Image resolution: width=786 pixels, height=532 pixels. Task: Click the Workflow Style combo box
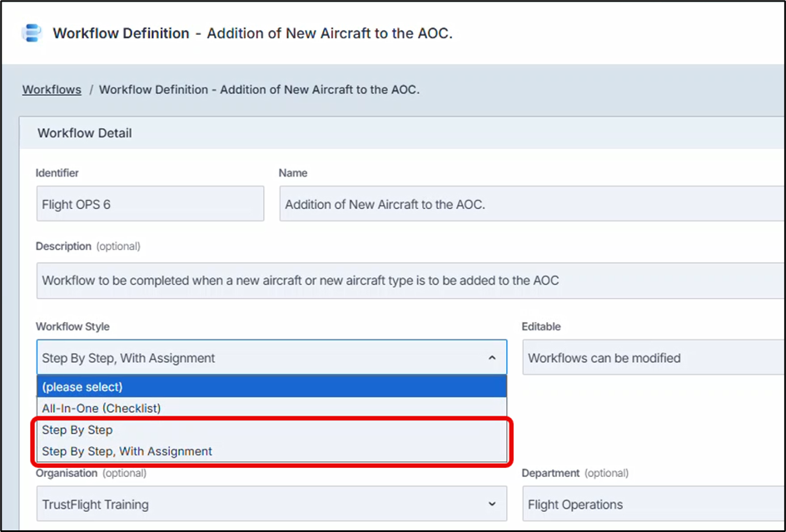[258, 358]
